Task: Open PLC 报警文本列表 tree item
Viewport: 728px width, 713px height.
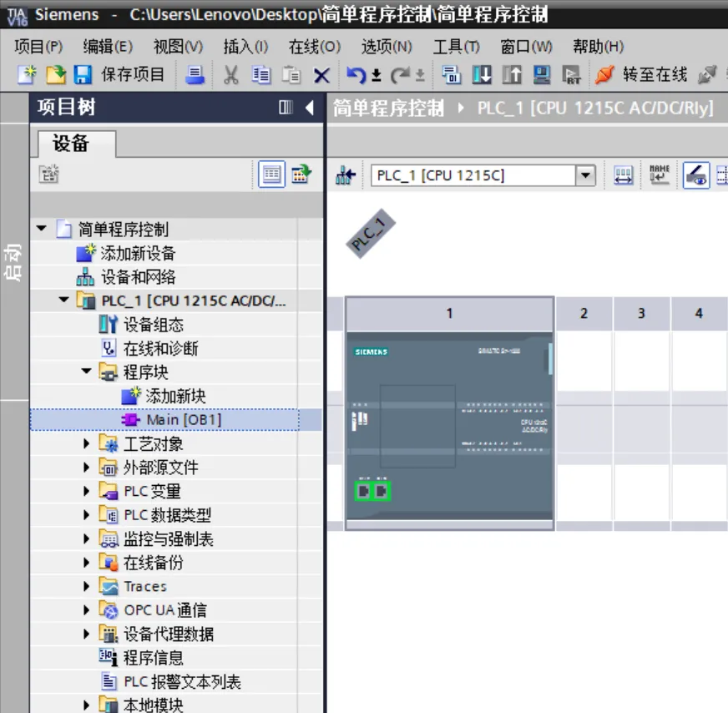Action: tap(182, 681)
